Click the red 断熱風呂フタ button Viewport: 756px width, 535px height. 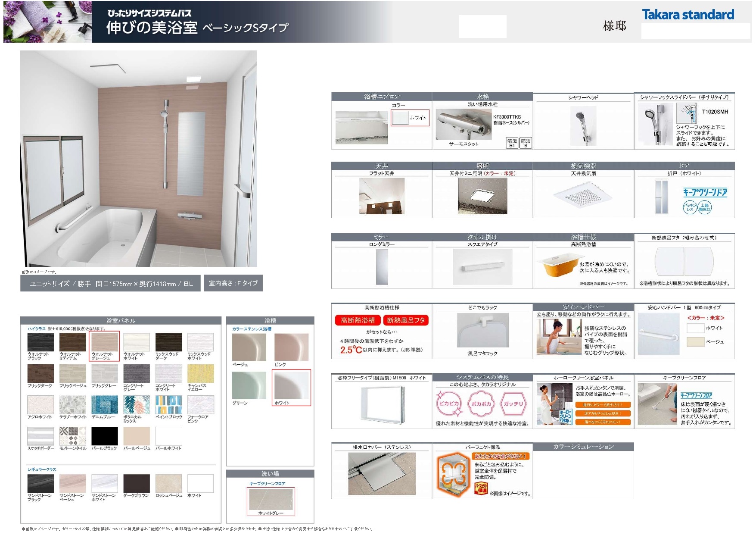tap(405, 320)
